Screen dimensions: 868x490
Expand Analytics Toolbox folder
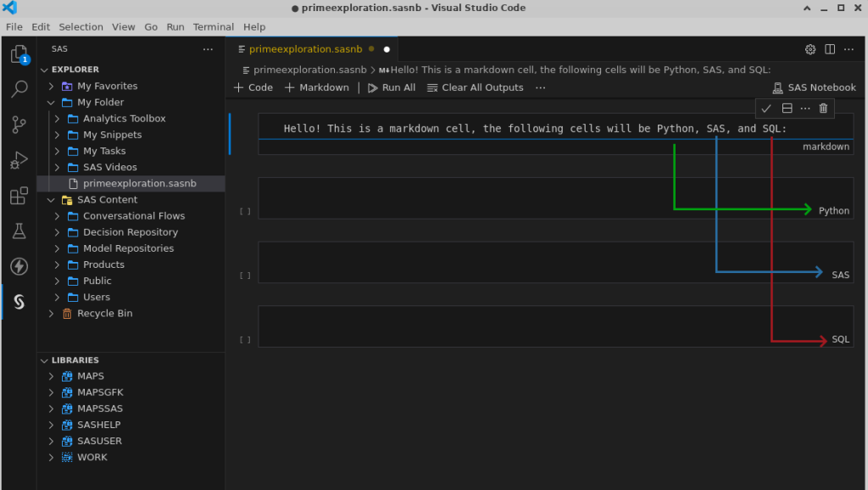pyautogui.click(x=57, y=119)
